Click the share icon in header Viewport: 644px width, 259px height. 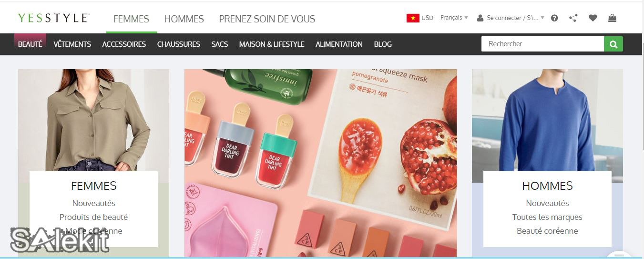click(573, 18)
